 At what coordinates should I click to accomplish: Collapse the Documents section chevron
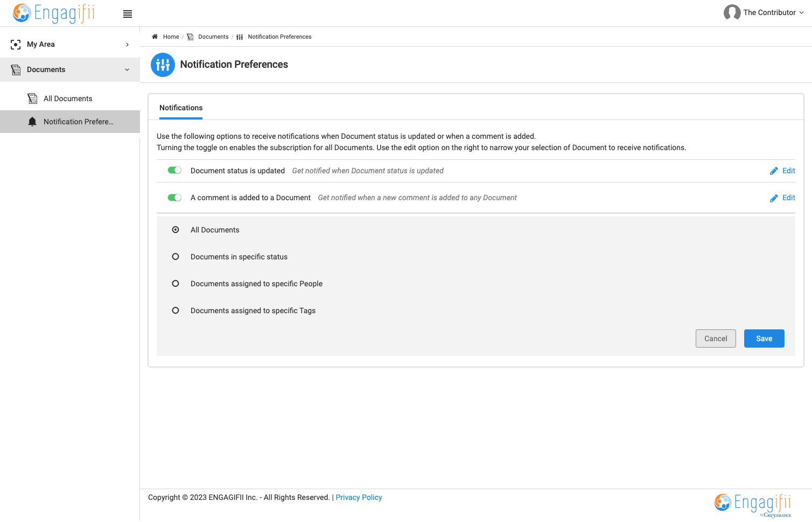(127, 70)
